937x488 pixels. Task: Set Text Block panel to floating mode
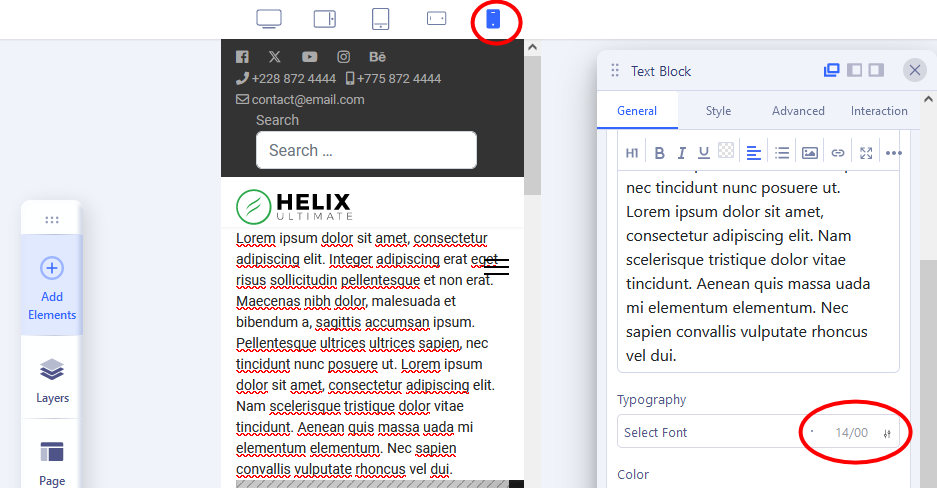(831, 70)
